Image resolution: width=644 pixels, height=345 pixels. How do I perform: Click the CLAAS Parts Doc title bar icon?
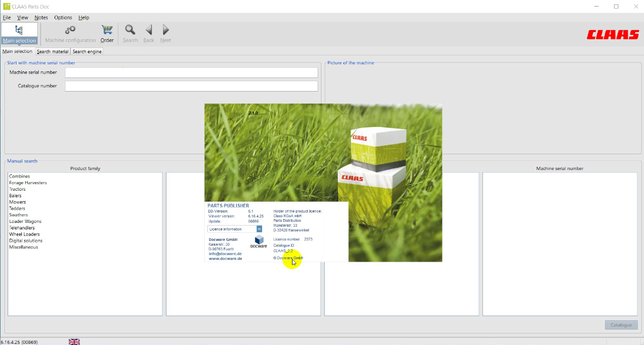(6, 7)
